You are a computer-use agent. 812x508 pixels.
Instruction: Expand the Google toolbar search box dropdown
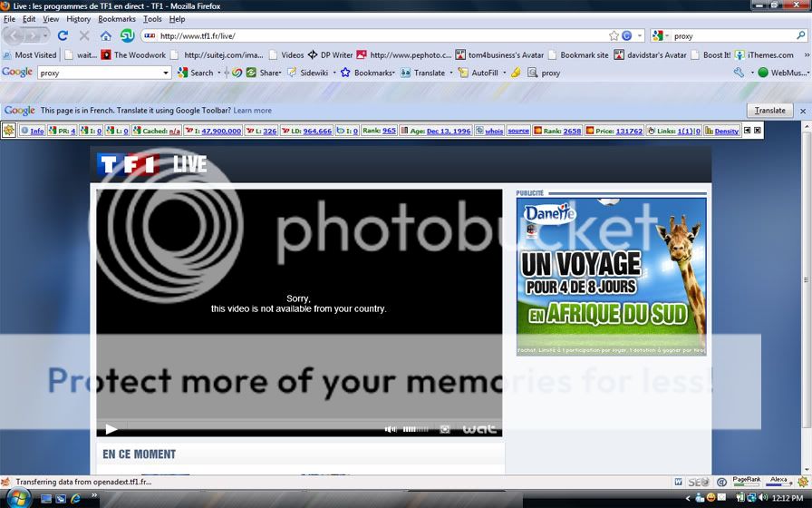(166, 73)
